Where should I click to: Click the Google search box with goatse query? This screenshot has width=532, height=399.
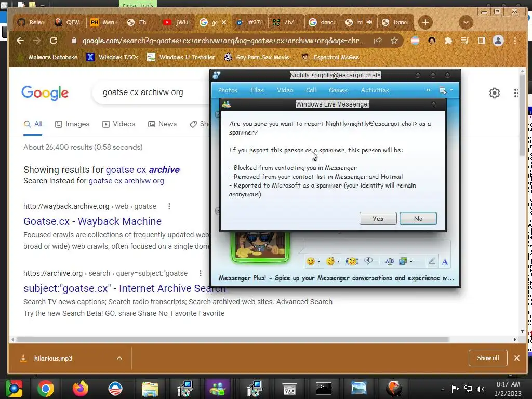[x=151, y=92]
